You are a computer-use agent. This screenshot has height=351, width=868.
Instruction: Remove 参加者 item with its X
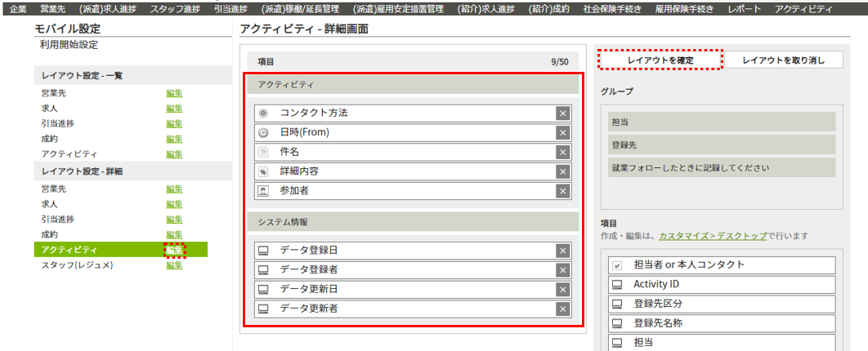(562, 191)
